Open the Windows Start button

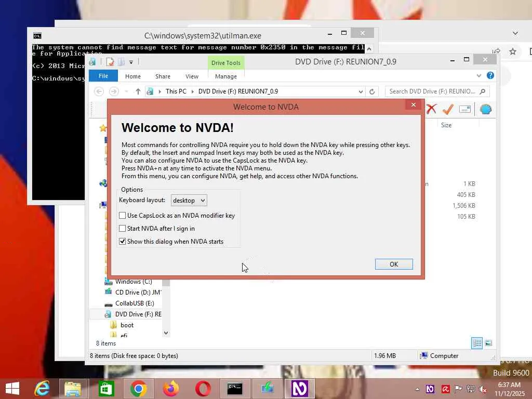pyautogui.click(x=12, y=389)
